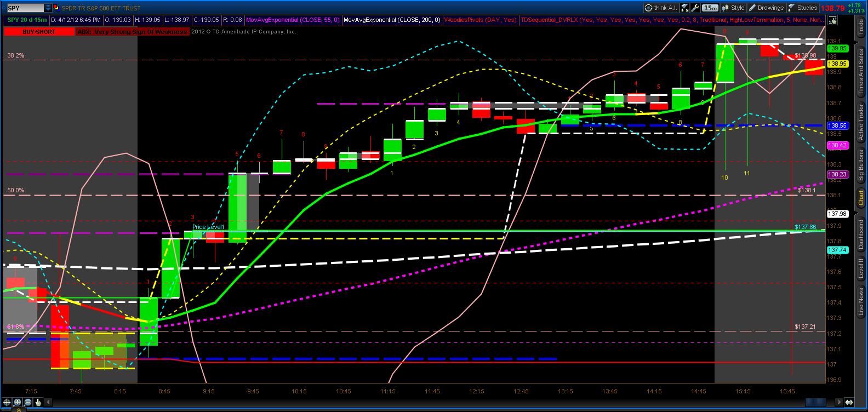Click the C: 139.05 close value
Image resolution: width=868 pixels, height=412 pixels.
click(207, 20)
